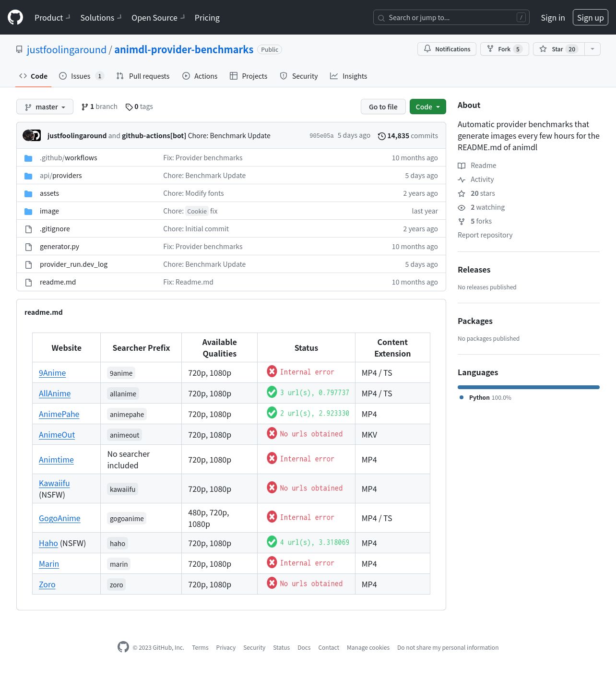Screen dimensions: 616x679
Task: Click the star icon in Star button
Action: coord(543,49)
